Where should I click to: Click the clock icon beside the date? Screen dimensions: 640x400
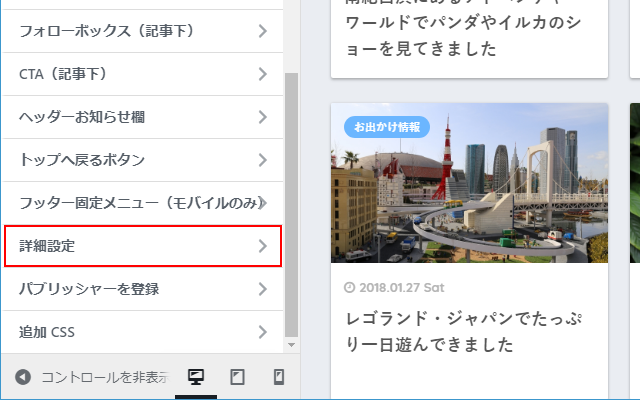349,288
